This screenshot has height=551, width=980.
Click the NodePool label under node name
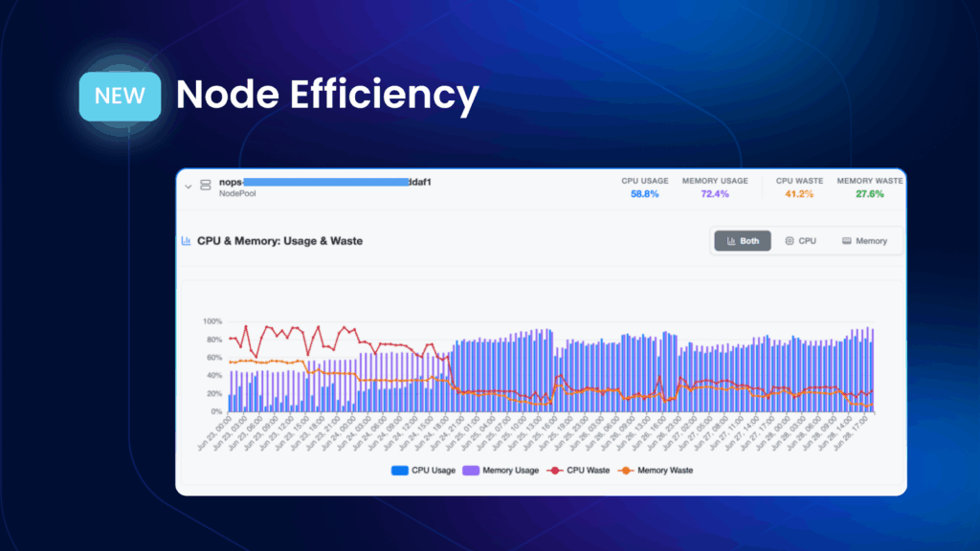[237, 193]
